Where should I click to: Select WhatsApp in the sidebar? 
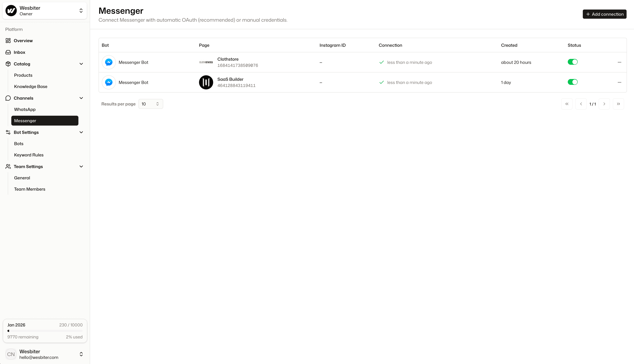point(25,109)
